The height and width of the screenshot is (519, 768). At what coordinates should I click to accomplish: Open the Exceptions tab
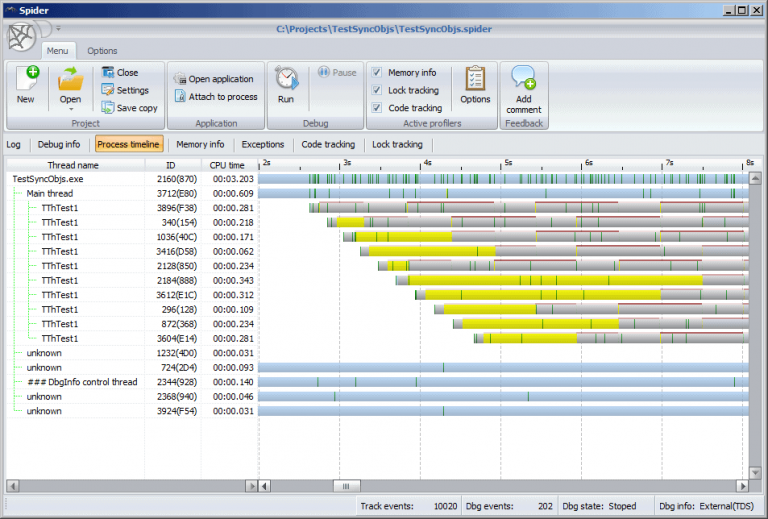(x=263, y=144)
